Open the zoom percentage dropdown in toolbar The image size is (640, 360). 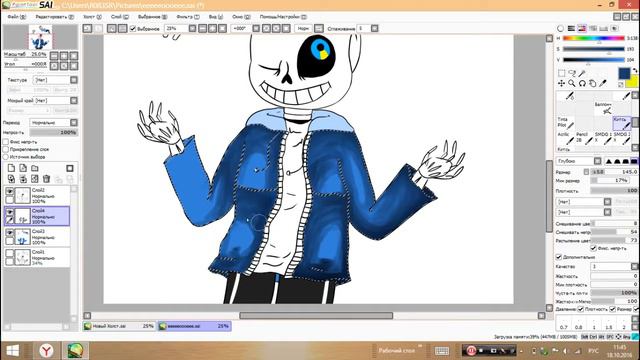(x=192, y=29)
